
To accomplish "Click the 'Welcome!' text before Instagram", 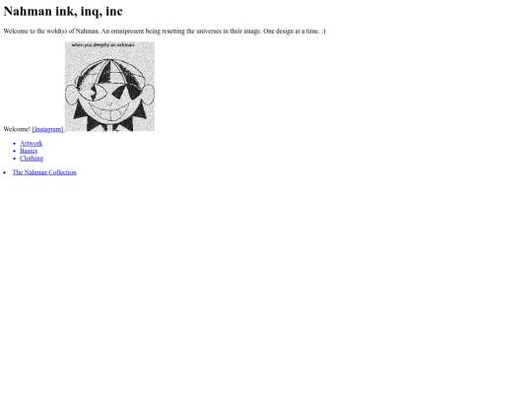I will [17, 129].
